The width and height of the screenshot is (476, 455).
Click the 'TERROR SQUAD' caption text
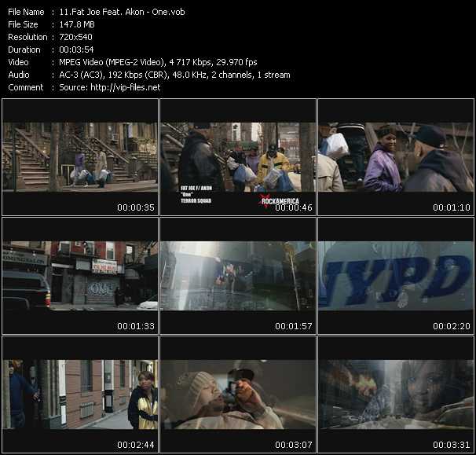point(196,200)
